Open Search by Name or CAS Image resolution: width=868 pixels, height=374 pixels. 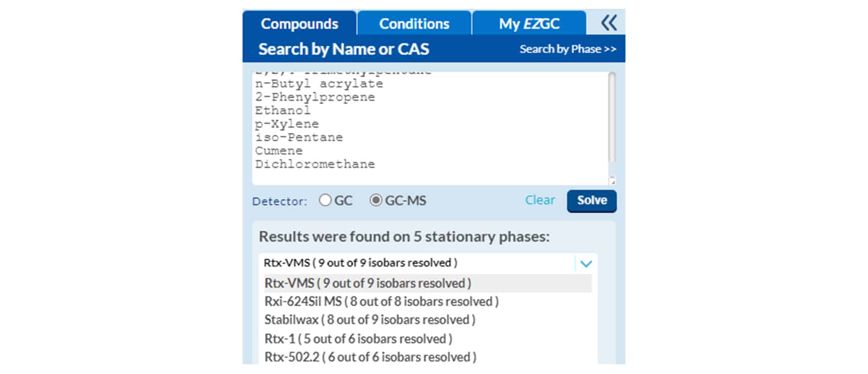point(344,49)
